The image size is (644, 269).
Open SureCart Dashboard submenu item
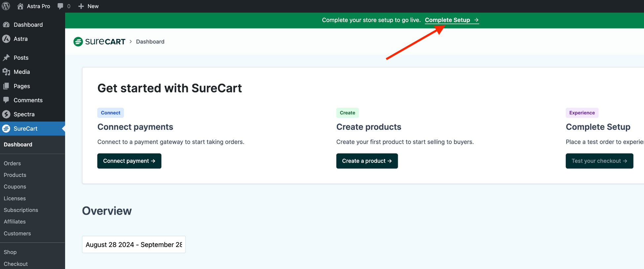(x=18, y=144)
